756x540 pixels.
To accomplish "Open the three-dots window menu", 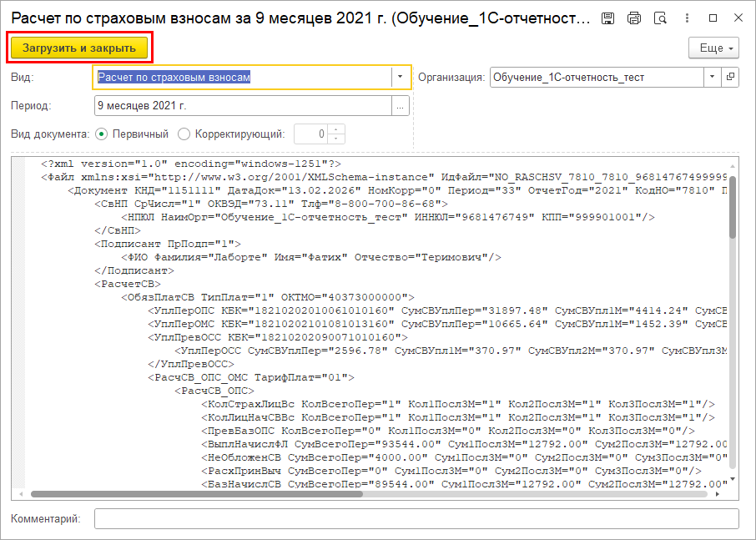I will point(687,18).
